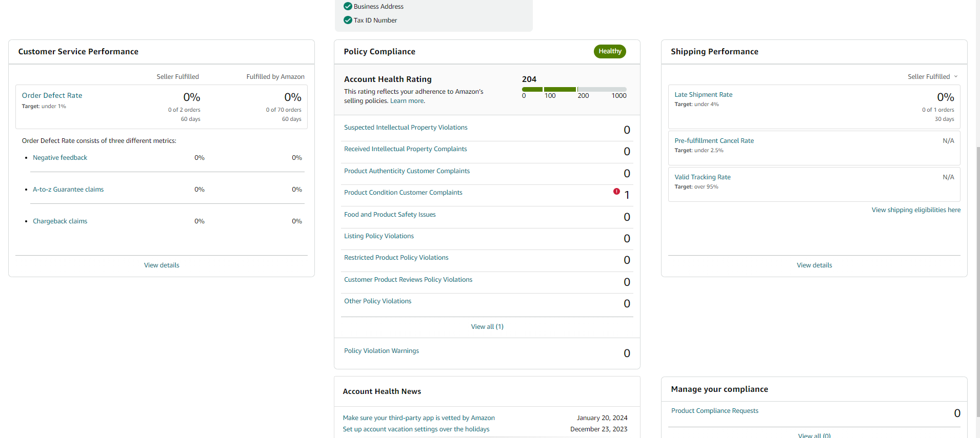Open the Order Defect Rate link
This screenshot has height=438, width=980.
click(52, 95)
